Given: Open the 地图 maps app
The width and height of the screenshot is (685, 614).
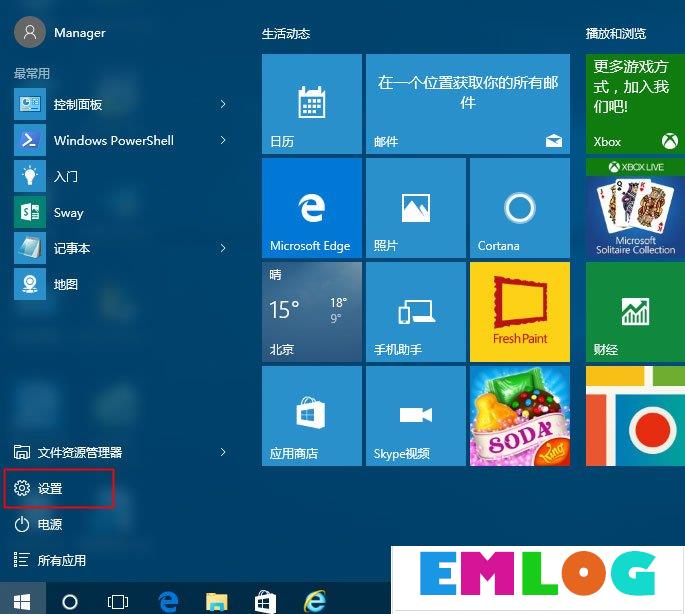Looking at the screenshot, I should click(122, 284).
